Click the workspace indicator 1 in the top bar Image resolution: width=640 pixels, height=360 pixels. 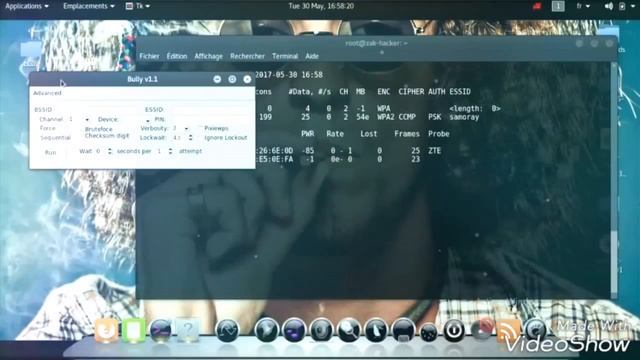point(558,6)
